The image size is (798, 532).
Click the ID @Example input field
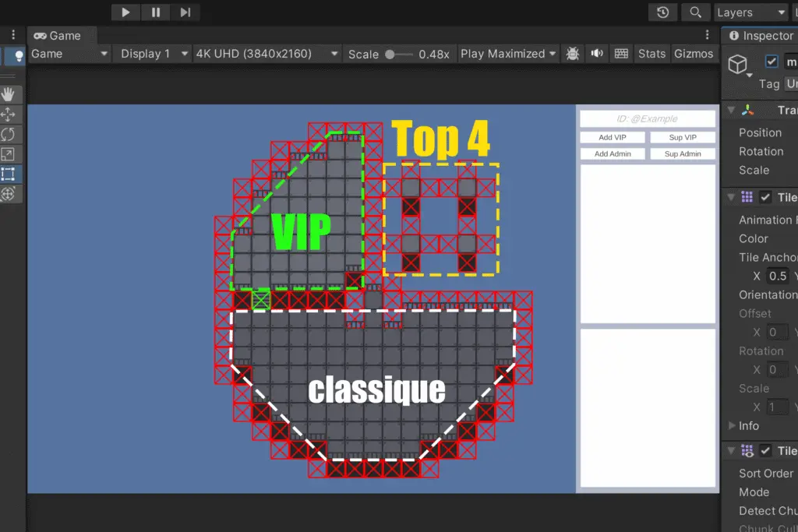(x=647, y=119)
